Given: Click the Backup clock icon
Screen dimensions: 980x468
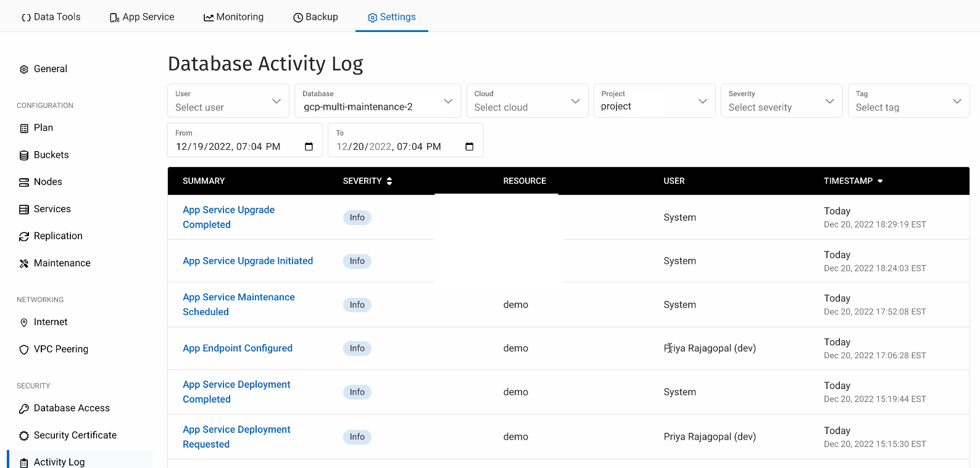Looking at the screenshot, I should click(x=298, y=18).
